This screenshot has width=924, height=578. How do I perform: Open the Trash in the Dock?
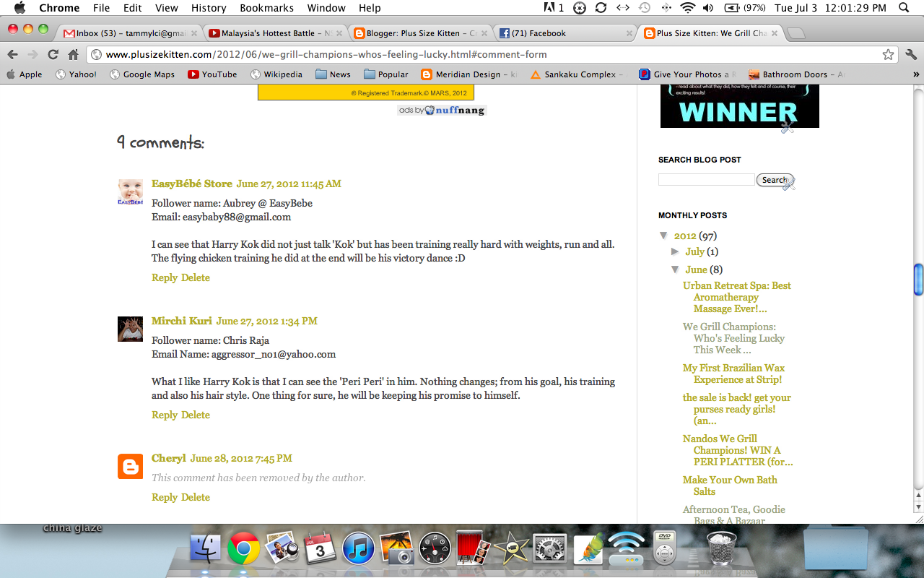tap(722, 549)
